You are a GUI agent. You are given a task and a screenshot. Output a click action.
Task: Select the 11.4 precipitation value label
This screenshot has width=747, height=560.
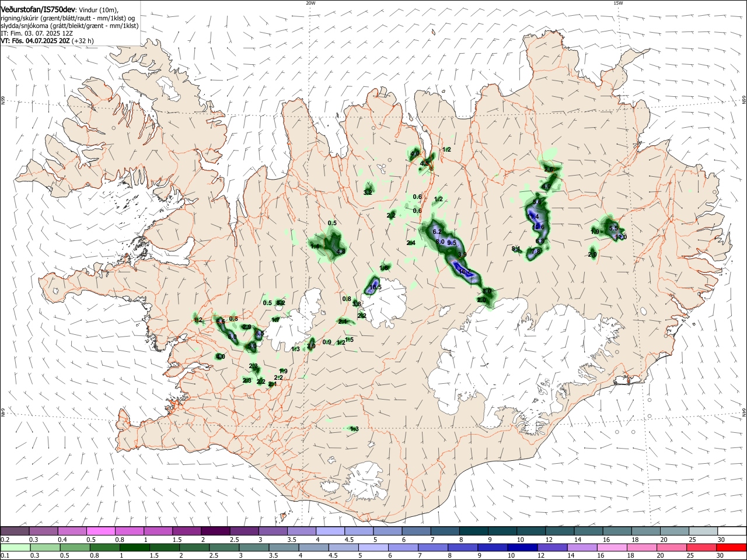point(533,216)
